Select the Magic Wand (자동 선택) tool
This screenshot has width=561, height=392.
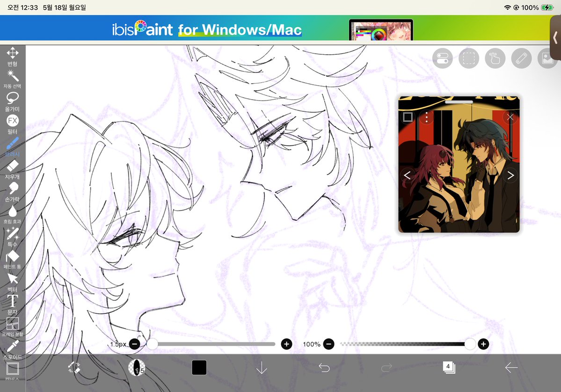pyautogui.click(x=13, y=79)
